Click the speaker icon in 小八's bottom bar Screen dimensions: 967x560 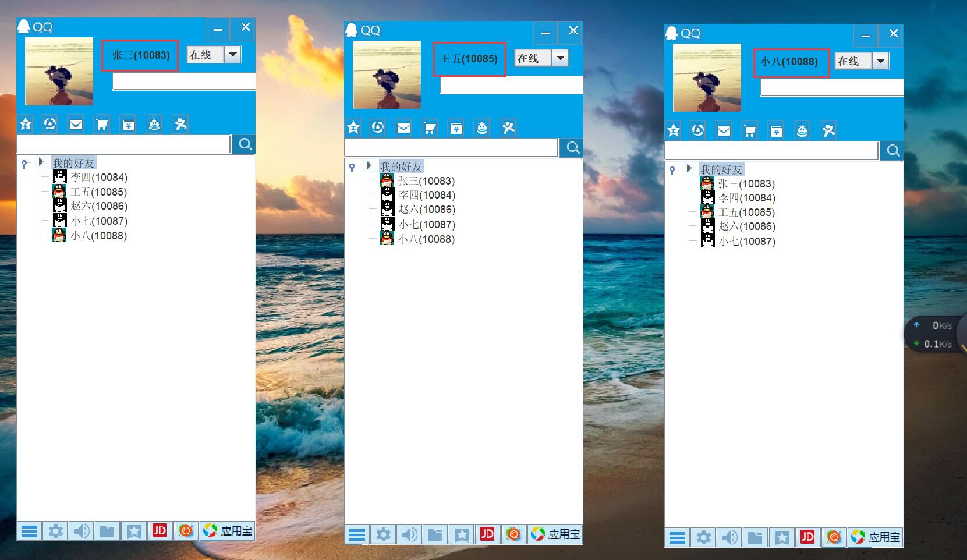[x=729, y=537]
